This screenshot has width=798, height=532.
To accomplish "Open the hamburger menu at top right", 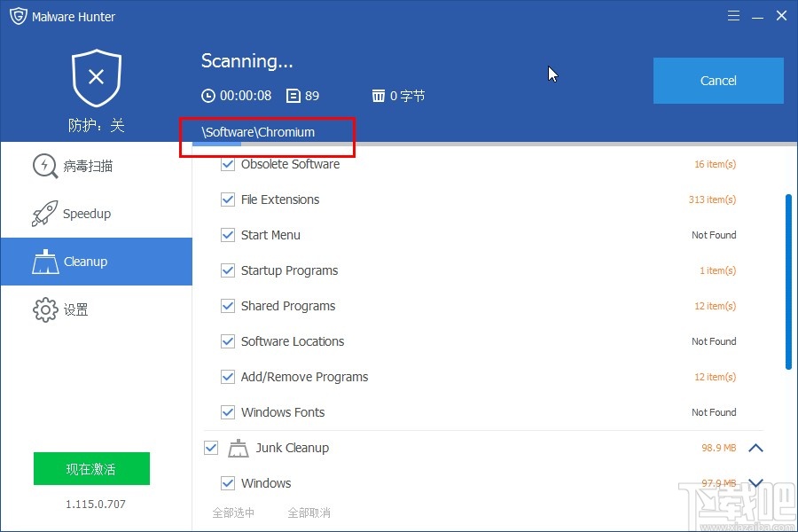I will tap(733, 15).
